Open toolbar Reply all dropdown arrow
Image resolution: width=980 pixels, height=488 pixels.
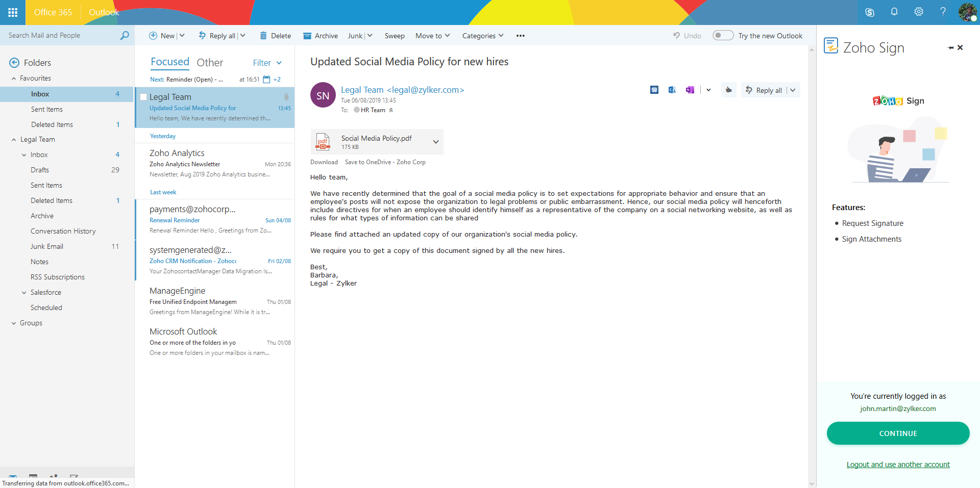point(243,36)
